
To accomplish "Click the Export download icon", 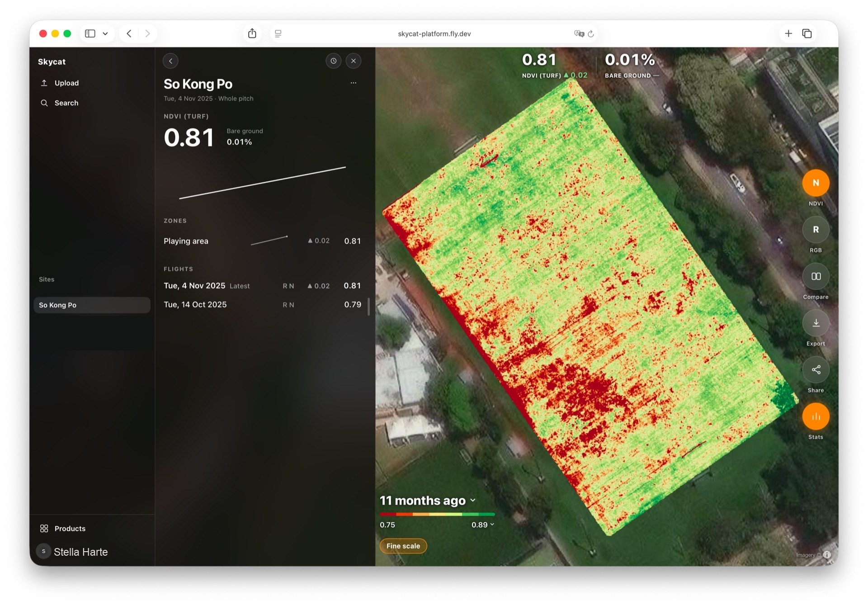I will click(x=816, y=323).
